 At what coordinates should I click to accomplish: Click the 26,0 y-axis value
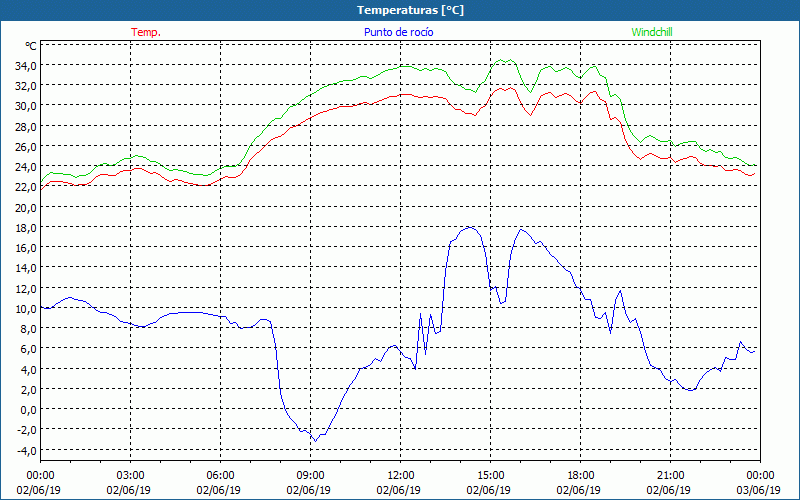(x=26, y=146)
